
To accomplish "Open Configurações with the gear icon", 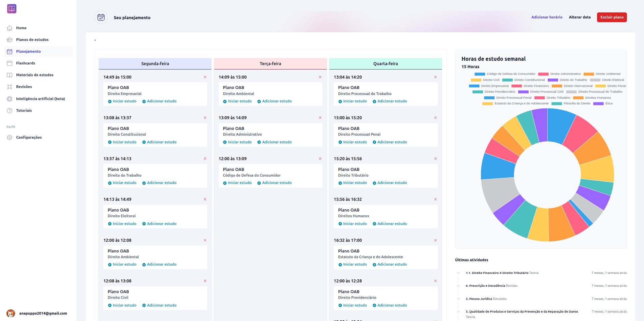I will (x=10, y=137).
